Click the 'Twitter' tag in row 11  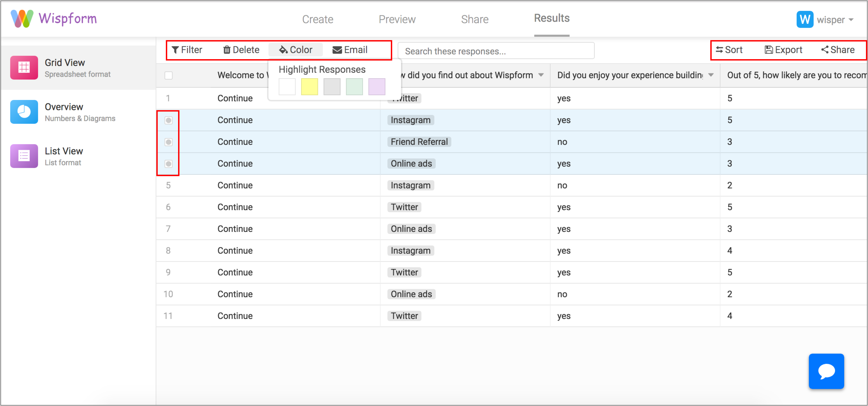(x=404, y=316)
